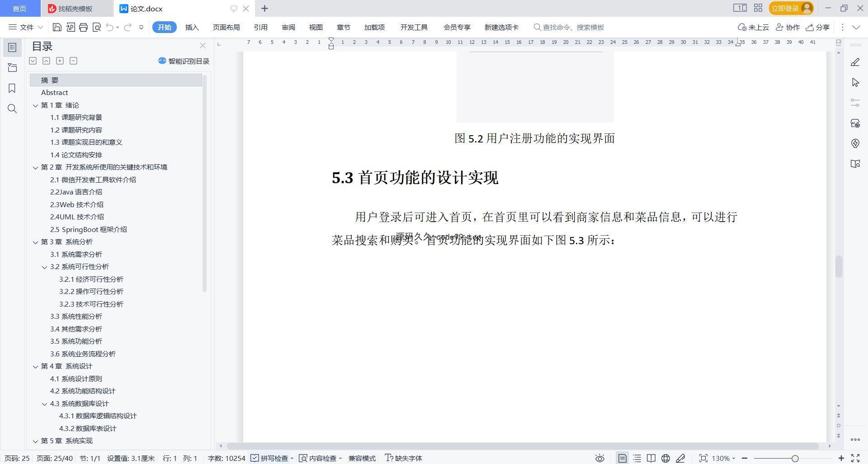Switch to page layout view icon

tap(622, 458)
